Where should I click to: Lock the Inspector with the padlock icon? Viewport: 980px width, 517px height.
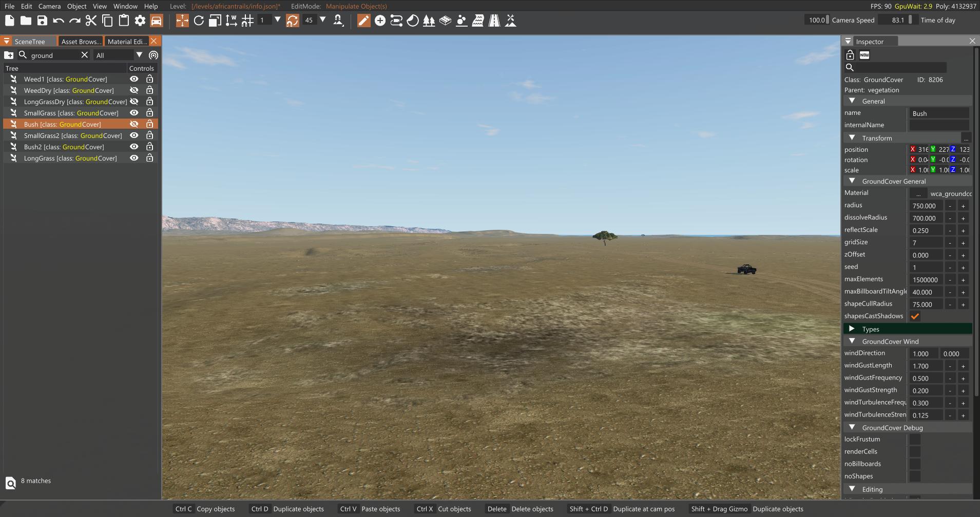850,55
